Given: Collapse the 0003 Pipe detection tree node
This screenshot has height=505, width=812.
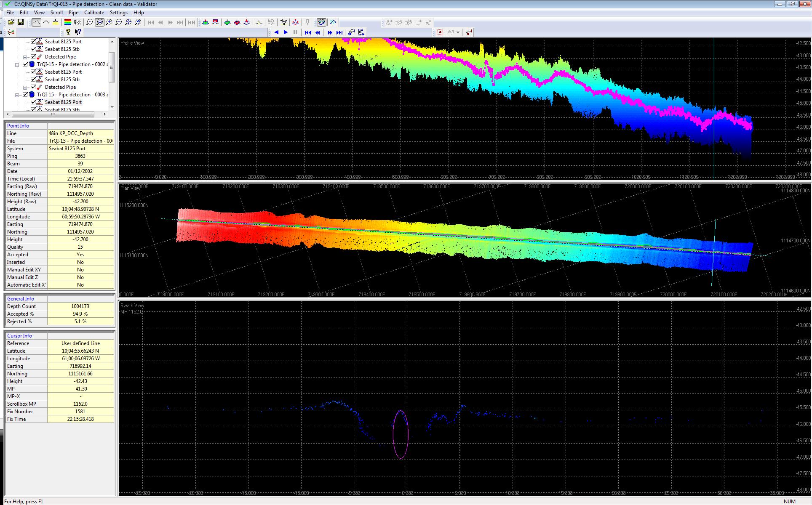Looking at the screenshot, I should (17, 95).
